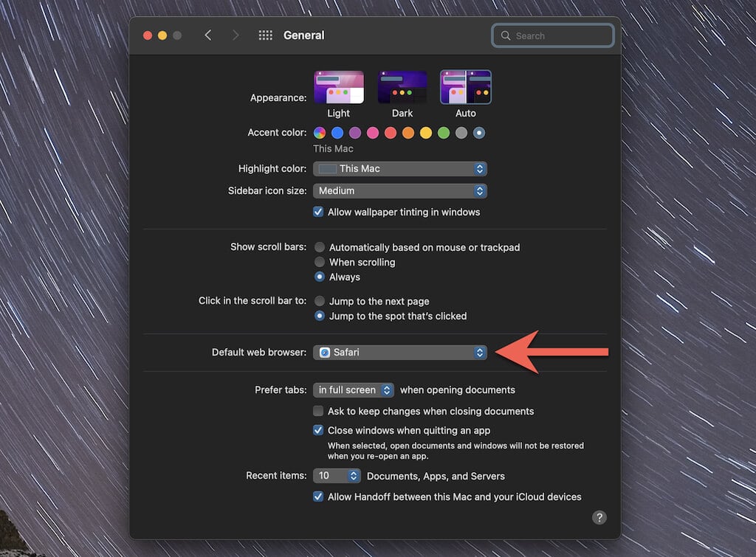Open the Highlight color dropdown

pyautogui.click(x=399, y=169)
